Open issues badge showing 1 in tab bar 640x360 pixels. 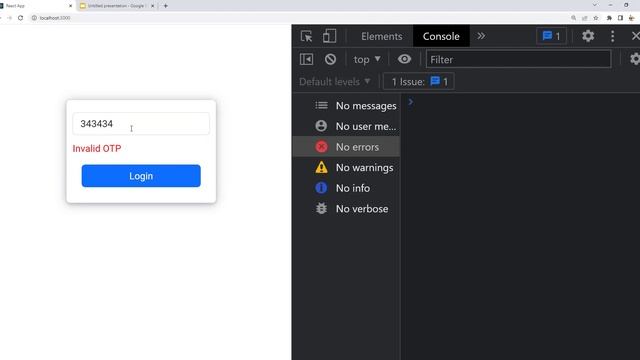551,36
